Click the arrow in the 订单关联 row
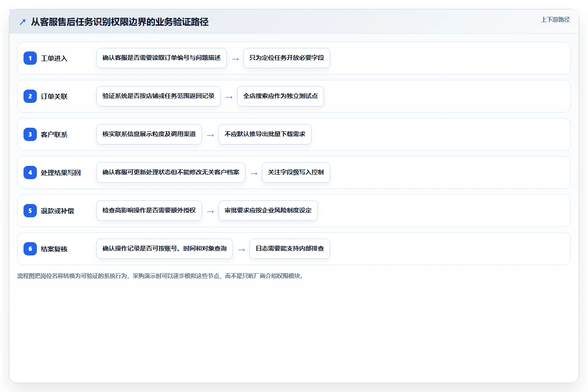 pyautogui.click(x=229, y=97)
